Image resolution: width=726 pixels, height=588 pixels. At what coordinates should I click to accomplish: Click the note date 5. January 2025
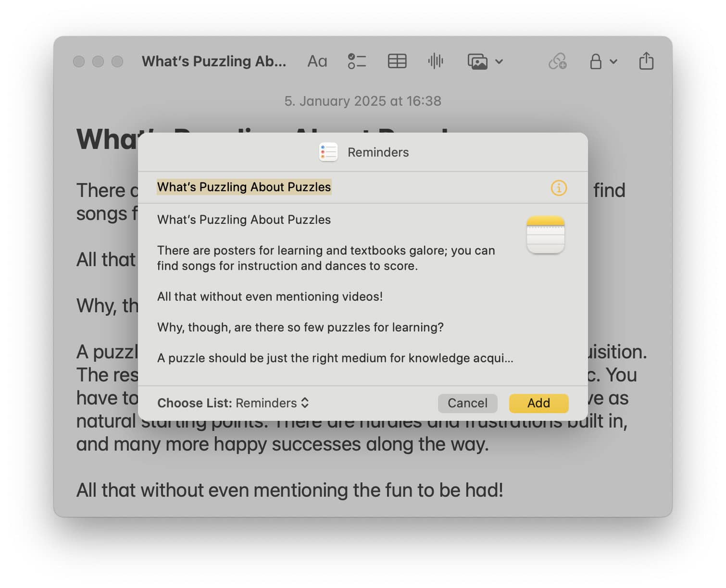click(363, 101)
